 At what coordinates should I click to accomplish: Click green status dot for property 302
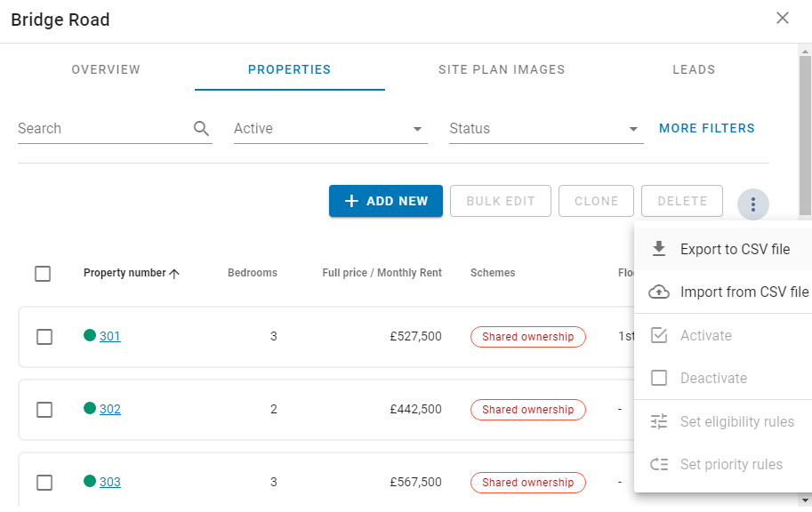pyautogui.click(x=90, y=409)
